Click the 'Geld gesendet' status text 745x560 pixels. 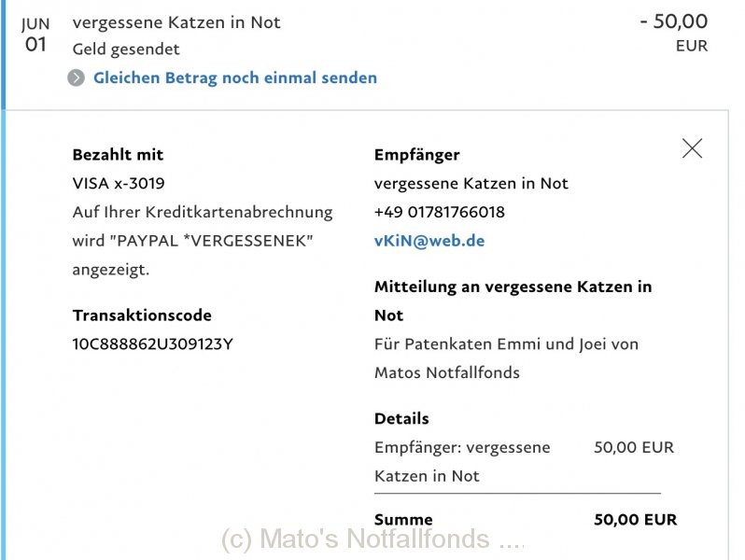[126, 49]
